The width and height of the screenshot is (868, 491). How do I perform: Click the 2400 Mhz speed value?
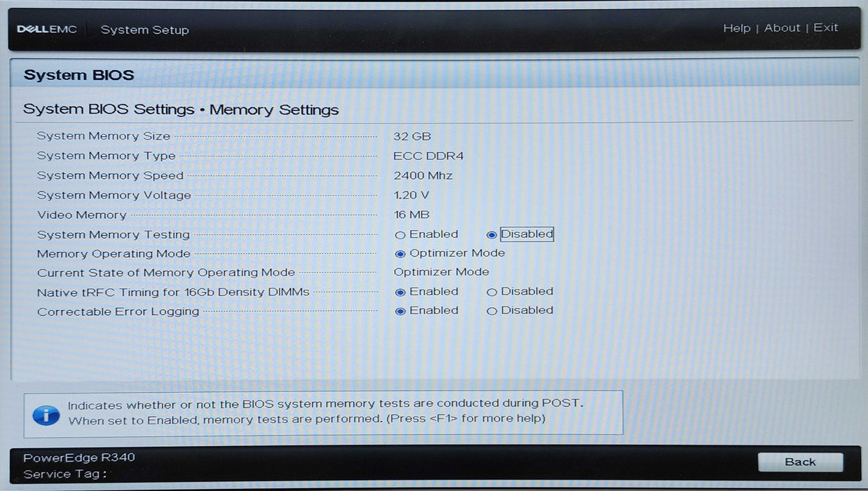point(423,175)
